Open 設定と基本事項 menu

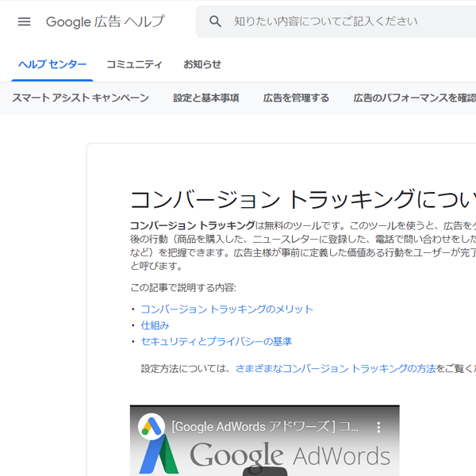(206, 98)
